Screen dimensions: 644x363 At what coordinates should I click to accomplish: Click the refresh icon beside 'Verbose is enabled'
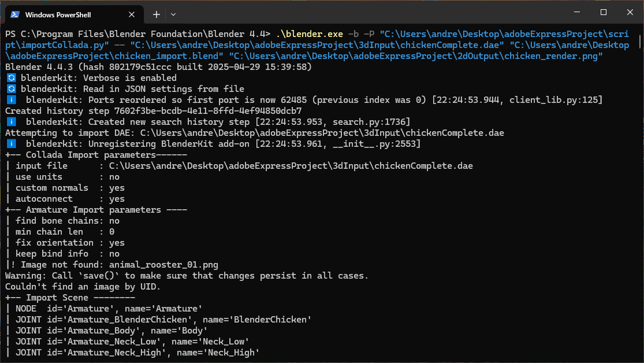coord(12,77)
